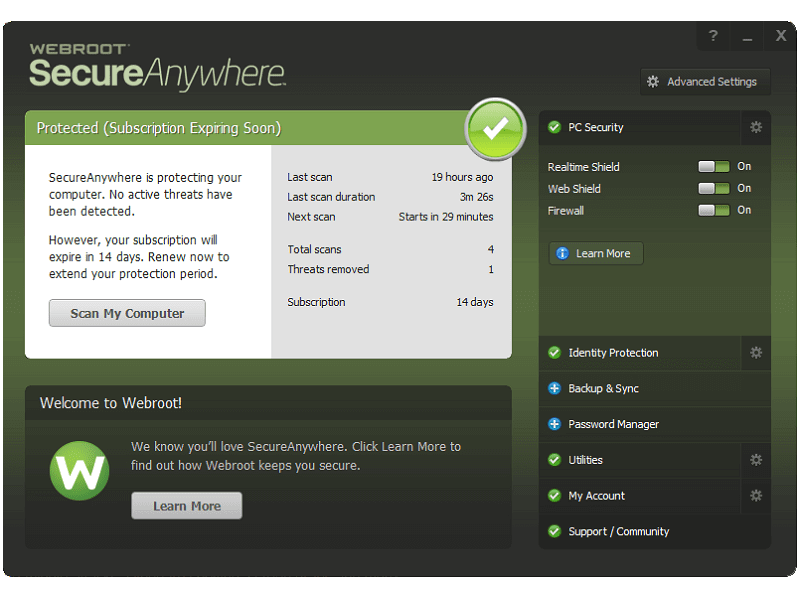
Task: Expand the Password Manager section
Action: [x=655, y=424]
